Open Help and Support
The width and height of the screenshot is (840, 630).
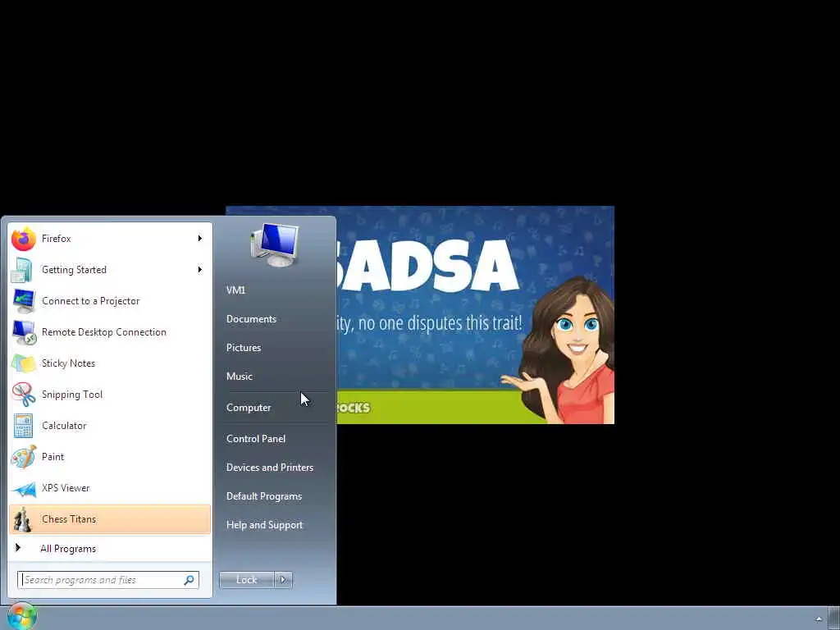(265, 526)
